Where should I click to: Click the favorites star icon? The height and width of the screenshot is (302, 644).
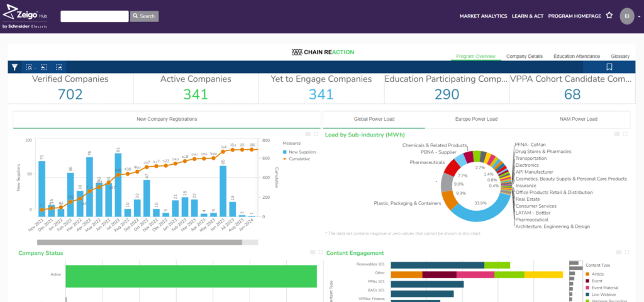[609, 16]
